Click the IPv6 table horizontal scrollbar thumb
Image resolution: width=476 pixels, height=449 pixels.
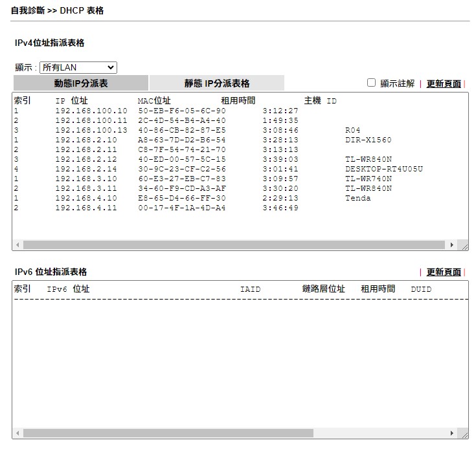[x=168, y=433]
